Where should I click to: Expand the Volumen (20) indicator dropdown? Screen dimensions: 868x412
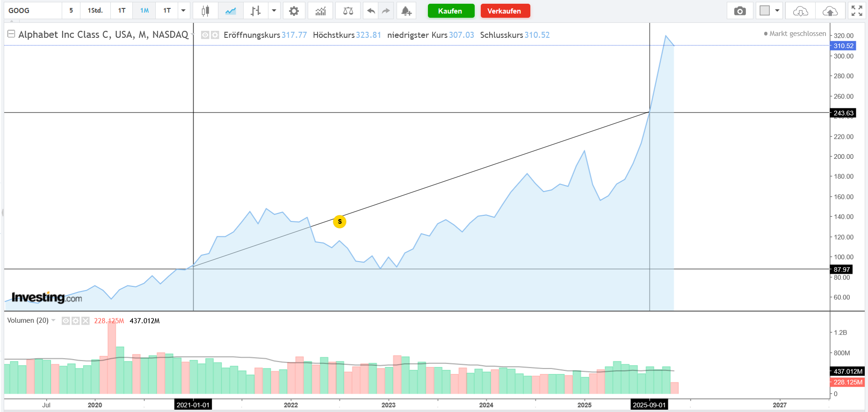pos(53,320)
